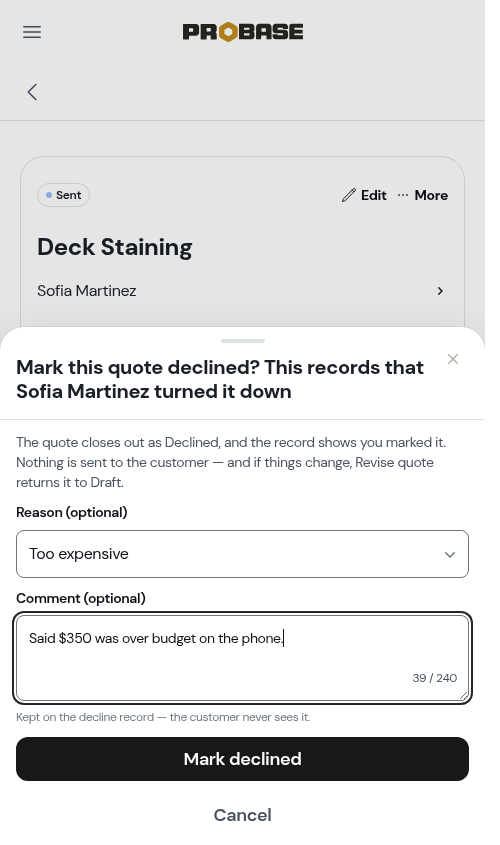
Task: Expand the Reason dropdown arrow
Action: click(449, 555)
